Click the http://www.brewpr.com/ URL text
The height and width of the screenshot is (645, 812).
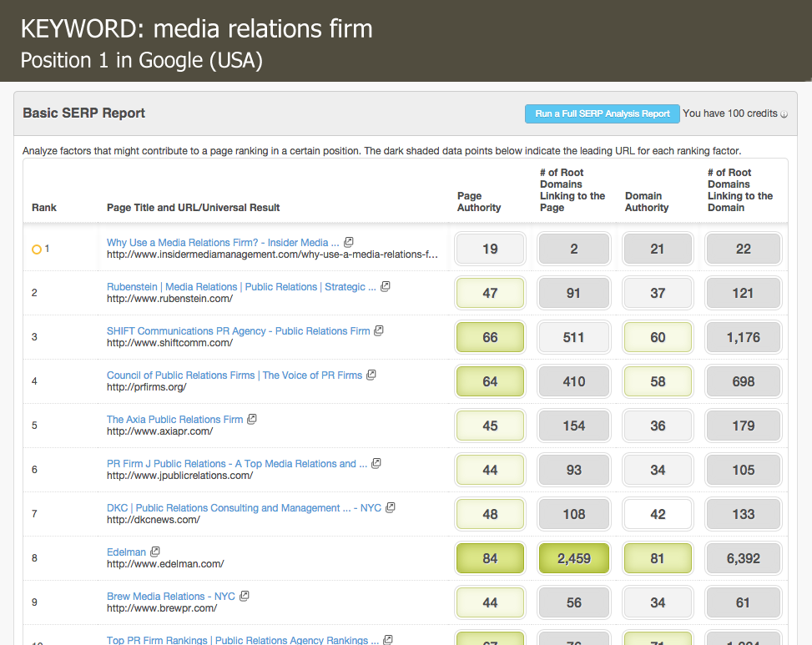pos(162,608)
